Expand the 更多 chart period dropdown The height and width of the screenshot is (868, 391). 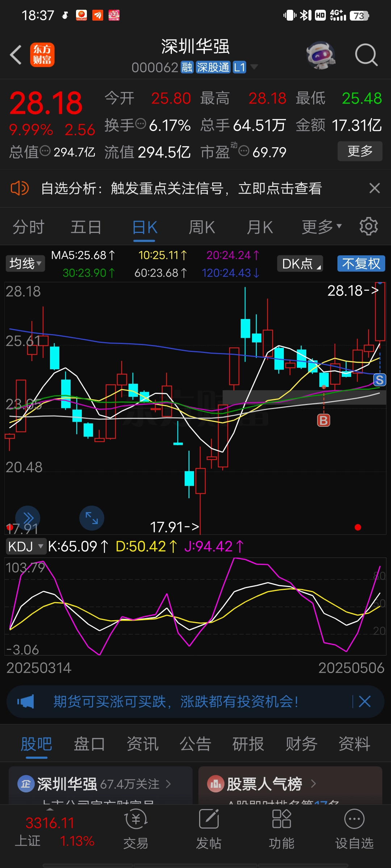(321, 227)
